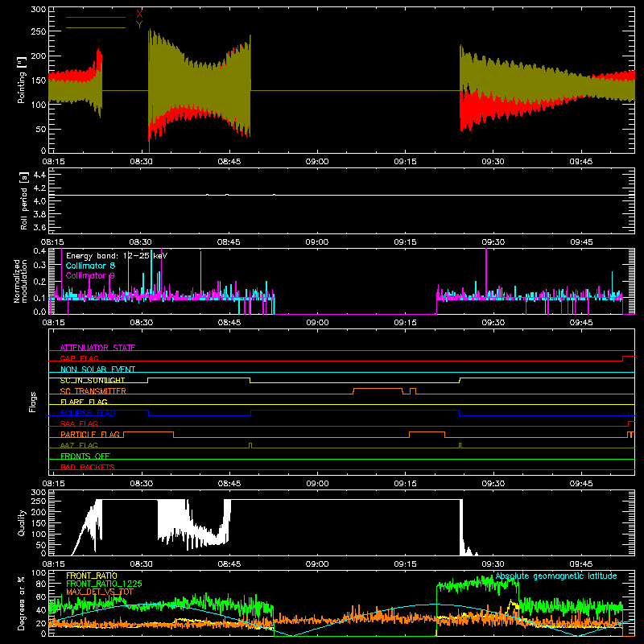Click the 80 y-axis value of bottom plot
Viewport: 644px width, 644px height.
coord(41,584)
